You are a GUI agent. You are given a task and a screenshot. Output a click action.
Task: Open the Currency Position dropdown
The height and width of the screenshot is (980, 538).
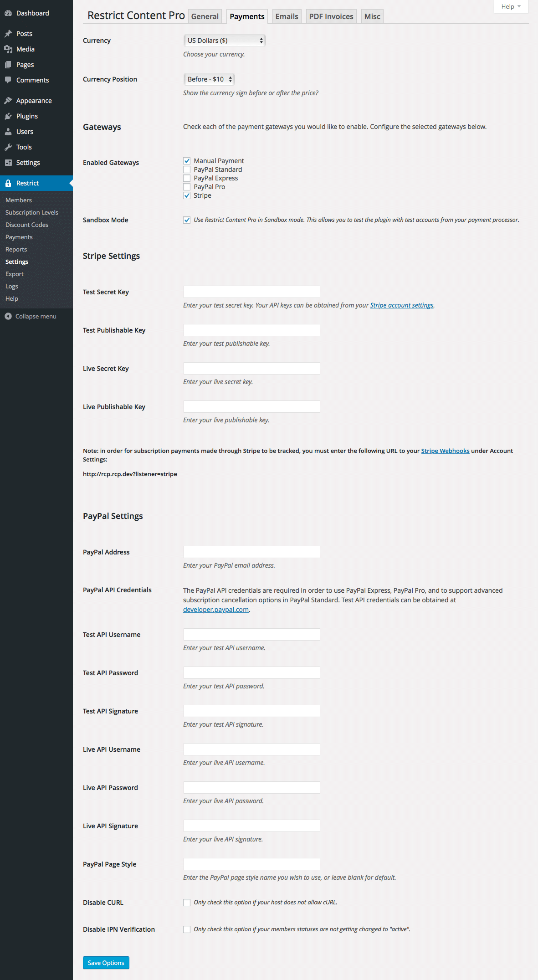pos(209,79)
